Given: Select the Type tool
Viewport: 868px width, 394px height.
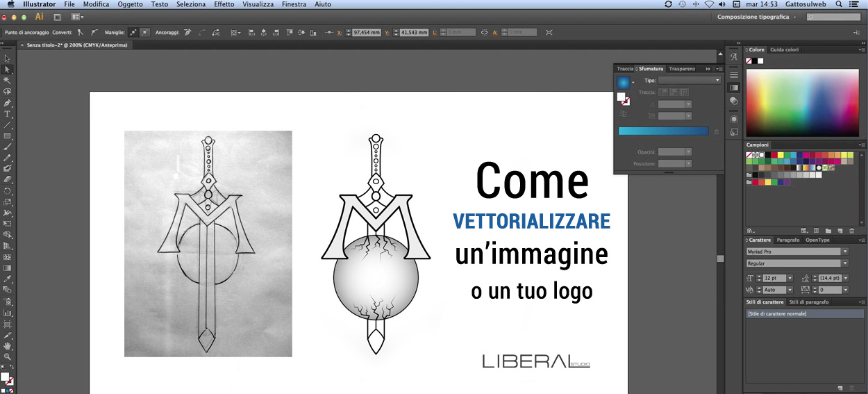Looking at the screenshot, I should pyautogui.click(x=8, y=114).
